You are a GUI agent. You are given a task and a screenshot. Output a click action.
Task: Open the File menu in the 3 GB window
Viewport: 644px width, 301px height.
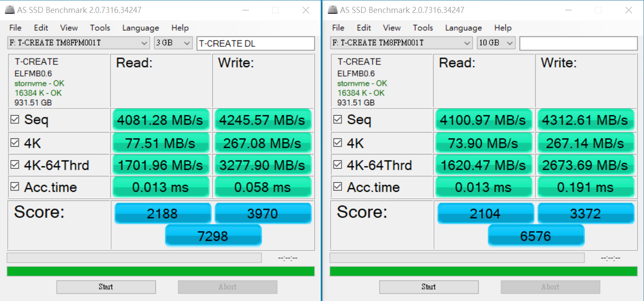(15, 28)
